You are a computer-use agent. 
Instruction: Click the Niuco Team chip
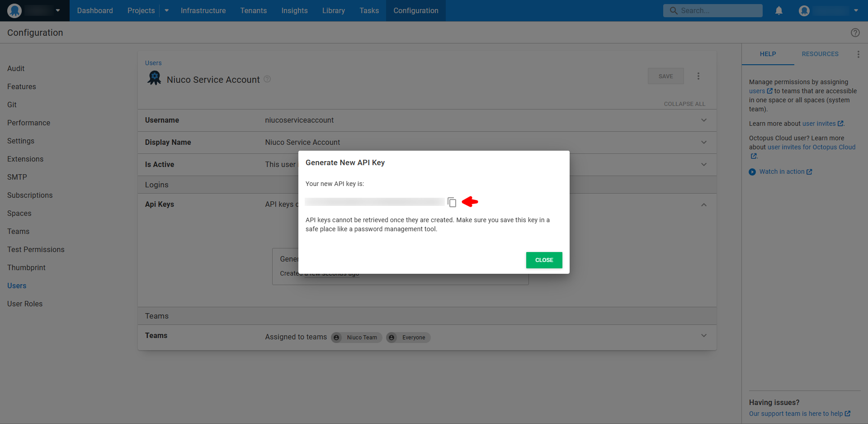(x=357, y=338)
